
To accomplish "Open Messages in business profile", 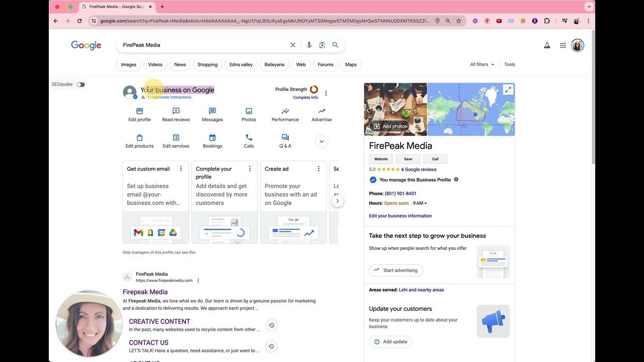I will click(212, 115).
